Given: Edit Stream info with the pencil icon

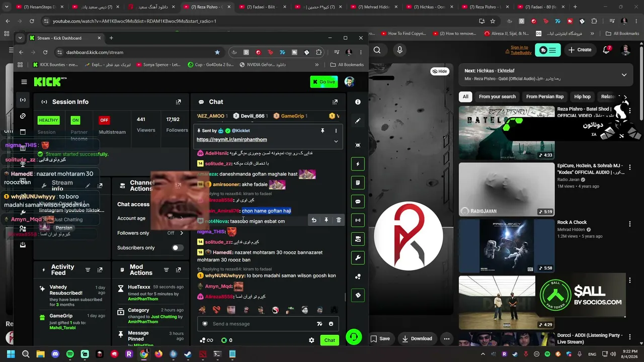Looking at the screenshot, I should pos(88,186).
